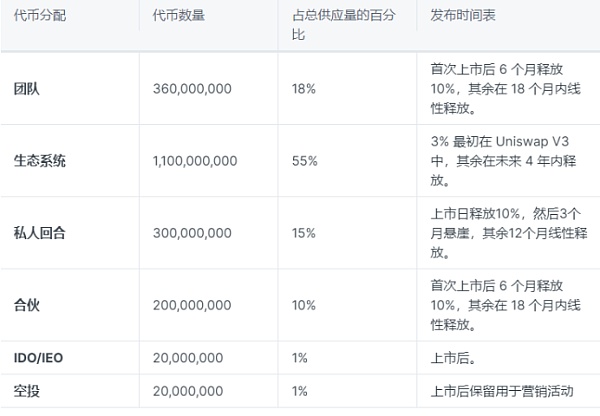Select the IDO/IEO row label
The height and width of the screenshot is (416, 600).
[x=41, y=357]
